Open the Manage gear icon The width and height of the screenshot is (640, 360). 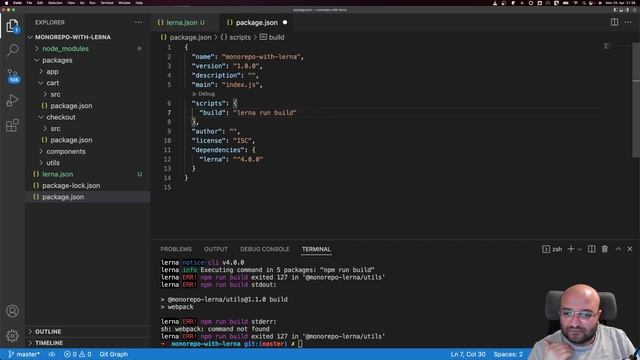[12, 336]
